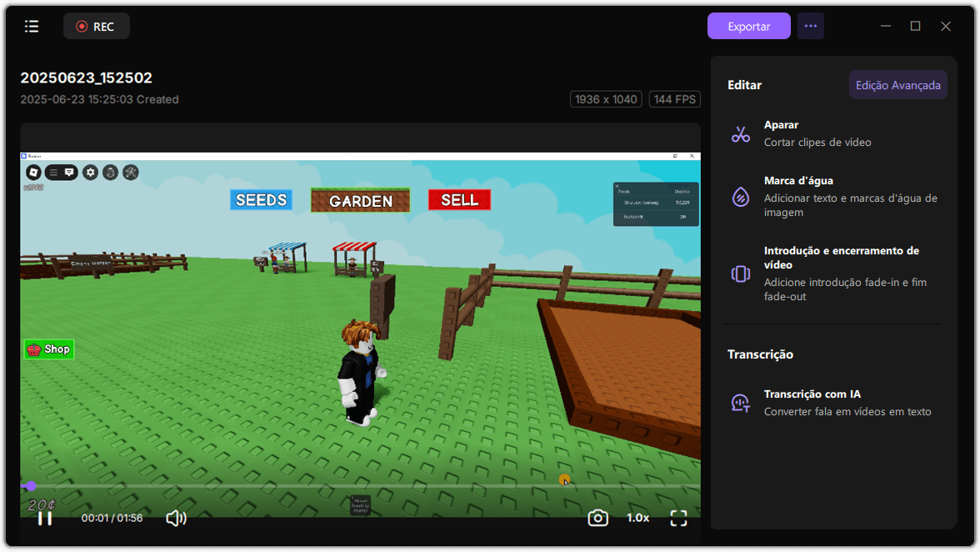The image size is (980, 552).
Task: Open the Roblox chat icon in video
Action: pos(68,172)
